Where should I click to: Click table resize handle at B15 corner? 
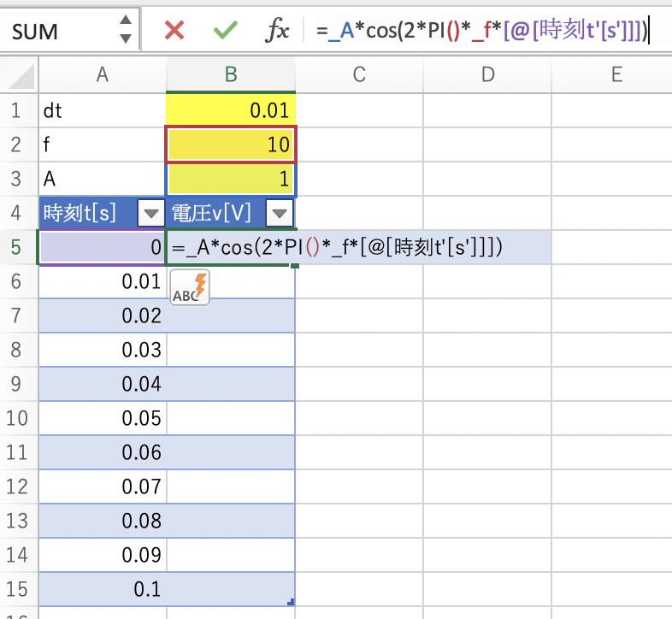click(291, 602)
